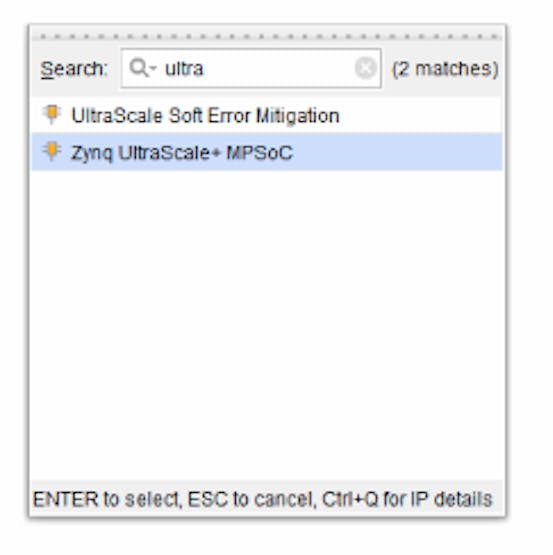
Task: Click the word "MPSoC" in second result
Action: coord(260,153)
